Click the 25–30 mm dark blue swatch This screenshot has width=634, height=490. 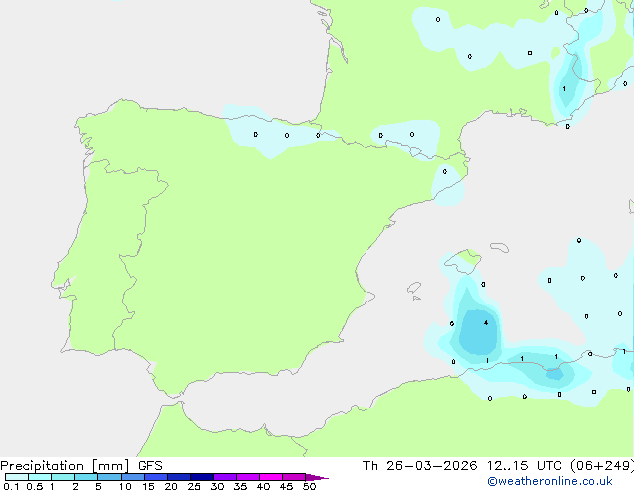coord(202,477)
